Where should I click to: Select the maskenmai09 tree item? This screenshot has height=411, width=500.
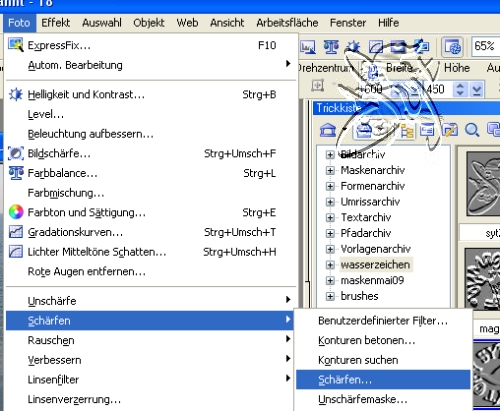(x=372, y=280)
